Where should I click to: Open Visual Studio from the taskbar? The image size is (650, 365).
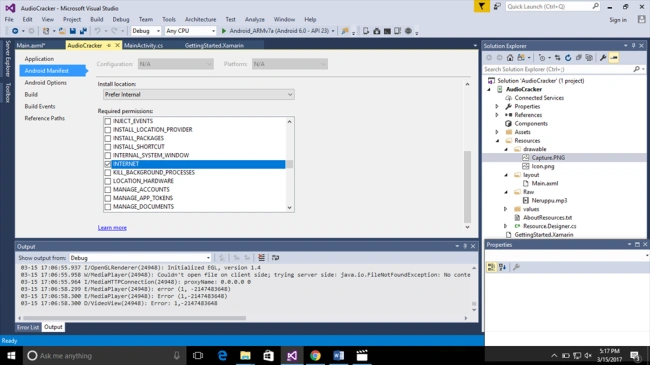pyautogui.click(x=292, y=355)
